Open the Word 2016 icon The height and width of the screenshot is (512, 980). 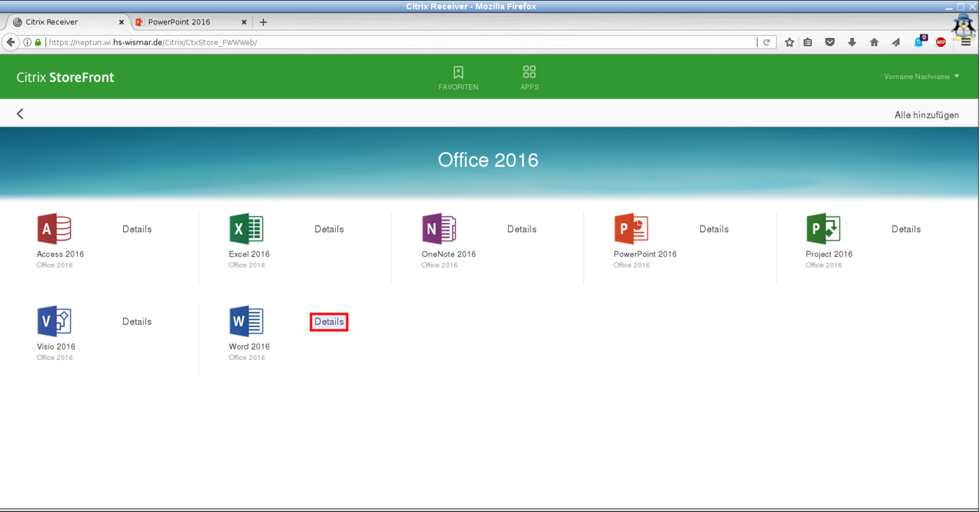tap(246, 321)
